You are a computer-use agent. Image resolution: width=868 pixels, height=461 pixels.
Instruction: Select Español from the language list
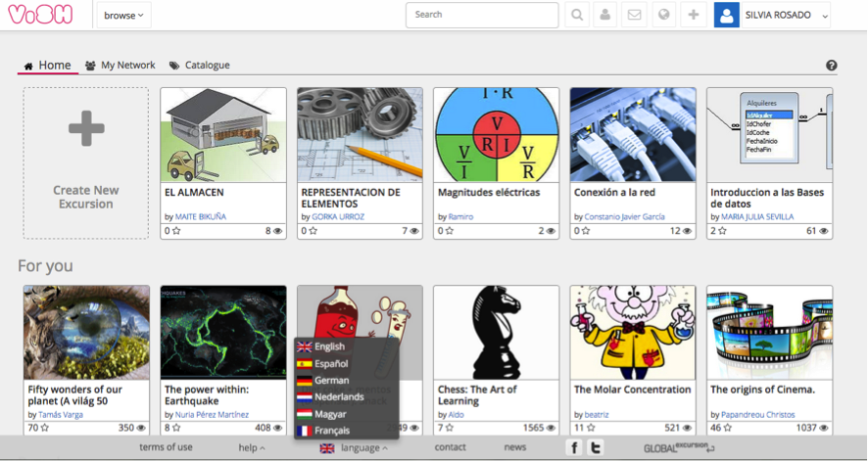click(x=331, y=363)
